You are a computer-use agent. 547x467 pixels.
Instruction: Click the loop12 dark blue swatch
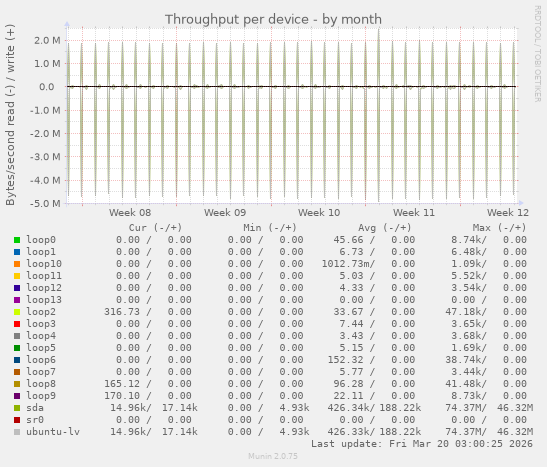pos(17,288)
